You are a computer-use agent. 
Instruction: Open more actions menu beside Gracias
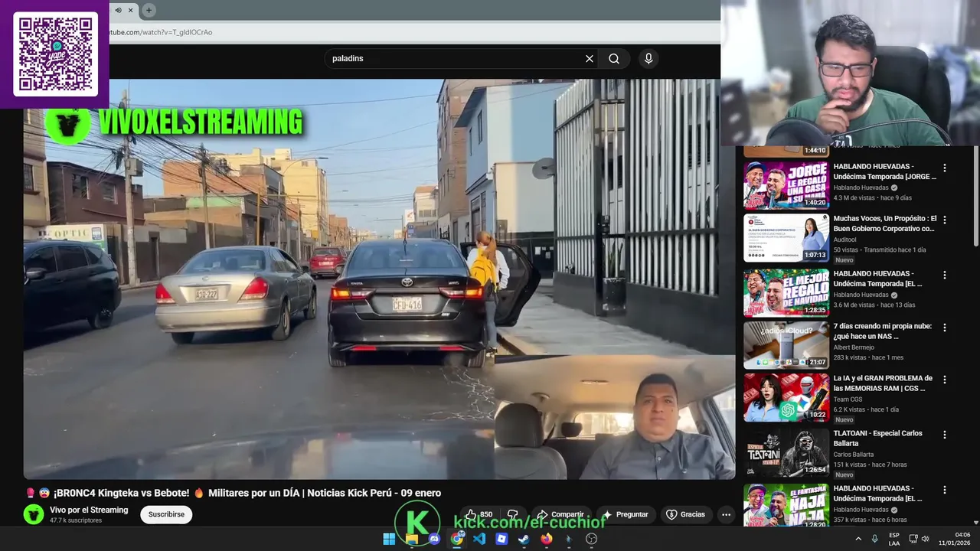[x=726, y=514]
